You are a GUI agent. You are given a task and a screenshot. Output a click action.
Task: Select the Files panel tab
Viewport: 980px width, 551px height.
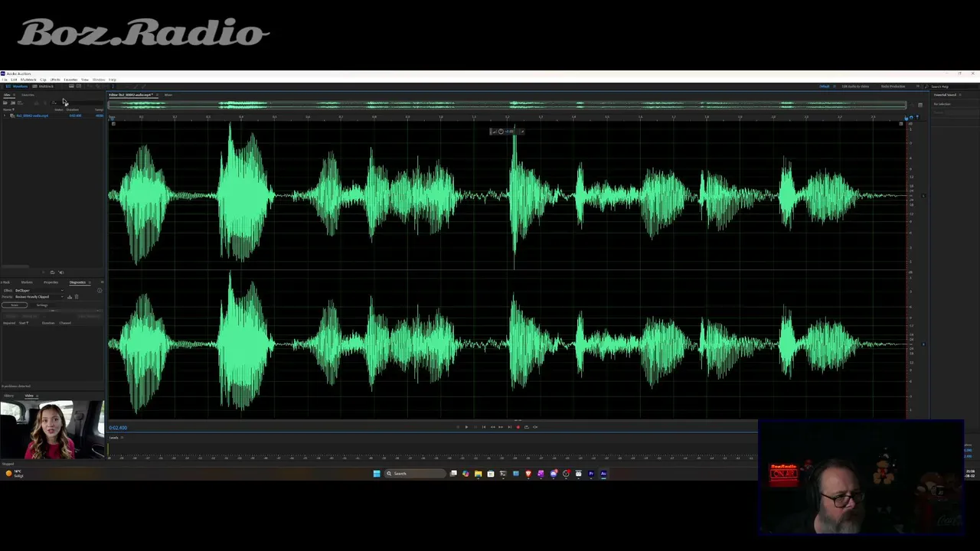pyautogui.click(x=8, y=95)
